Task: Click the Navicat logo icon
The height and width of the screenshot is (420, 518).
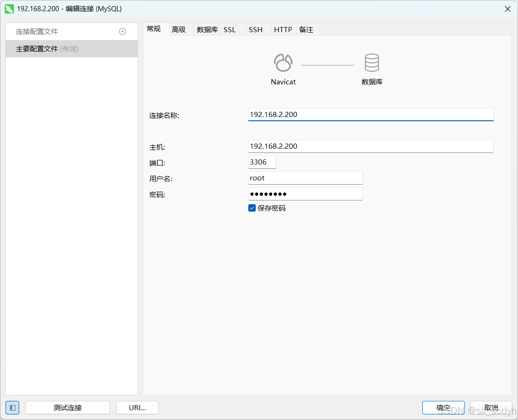Action: 283,62
